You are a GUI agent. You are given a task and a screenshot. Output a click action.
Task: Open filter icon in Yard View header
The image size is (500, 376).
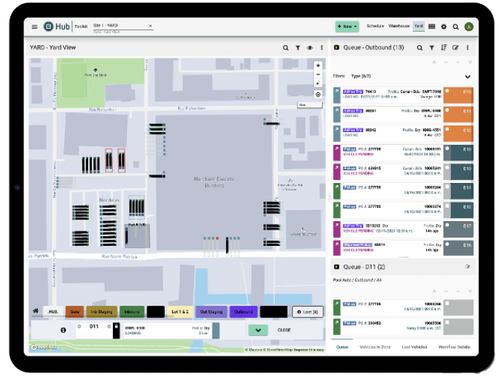(x=298, y=48)
